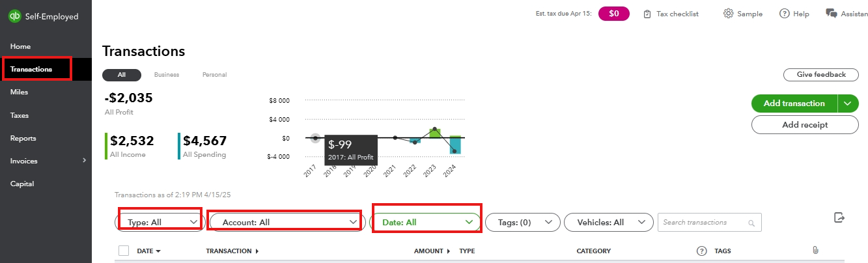This screenshot has width=868, height=263.
Task: Go to Miles in the sidebar
Action: 20,92
